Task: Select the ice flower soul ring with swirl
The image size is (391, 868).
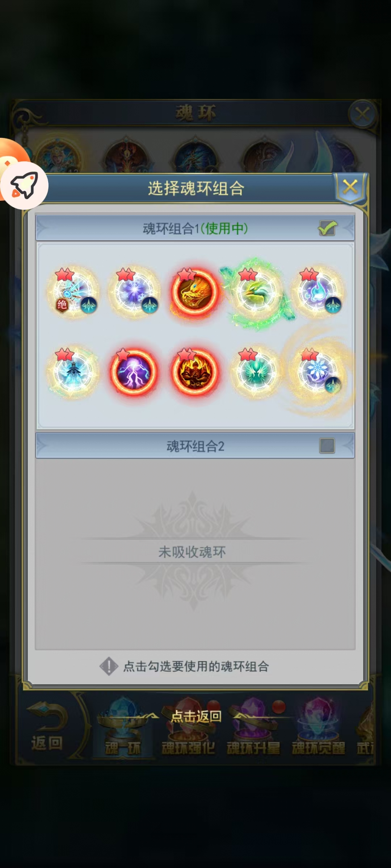Action: [x=318, y=372]
